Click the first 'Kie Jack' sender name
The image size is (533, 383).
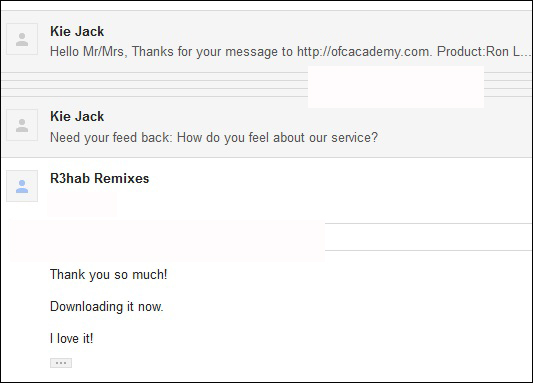pos(77,31)
